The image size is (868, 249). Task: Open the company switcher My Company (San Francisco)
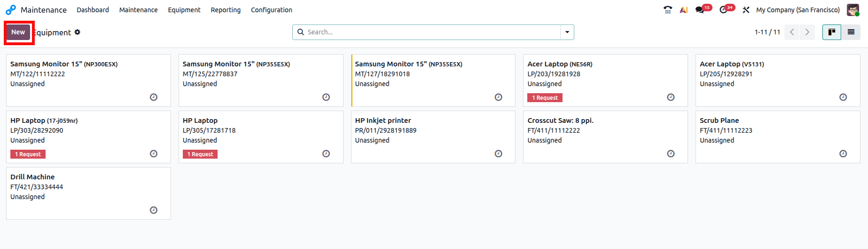[798, 10]
